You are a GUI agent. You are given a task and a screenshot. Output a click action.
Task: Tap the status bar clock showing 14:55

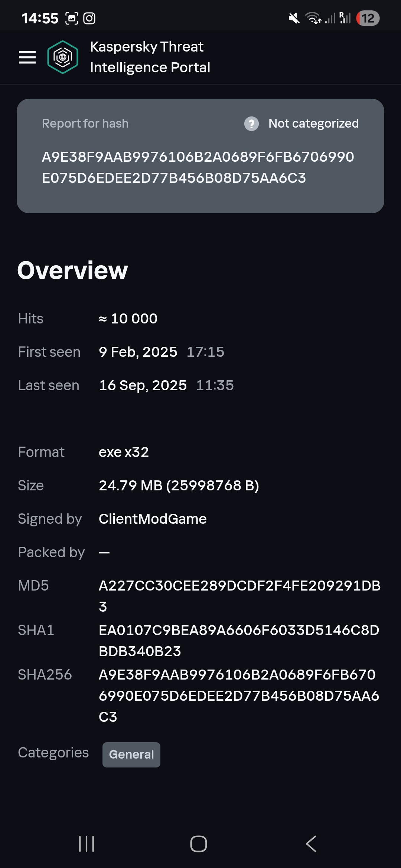(x=40, y=18)
